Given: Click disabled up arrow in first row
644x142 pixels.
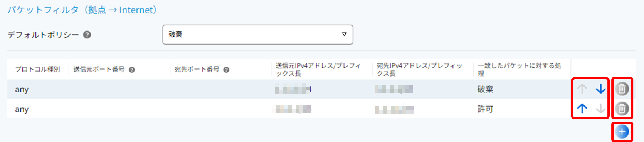Looking at the screenshot, I should point(582,89).
